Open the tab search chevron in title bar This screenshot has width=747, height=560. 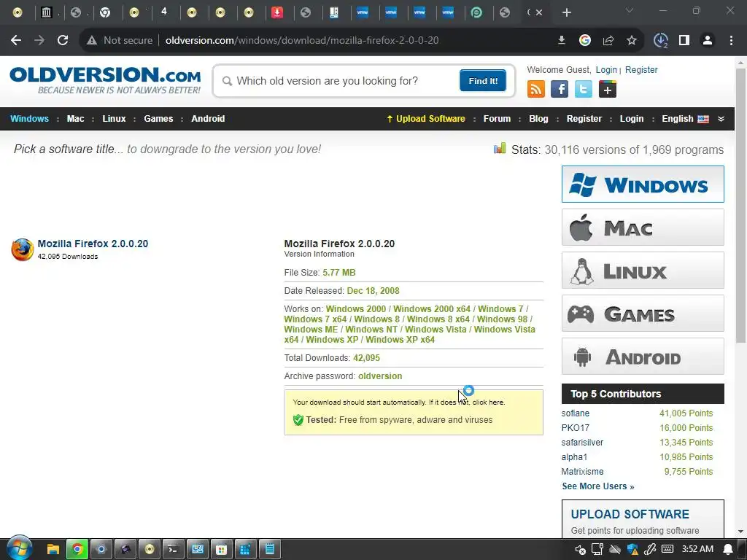[630, 10]
